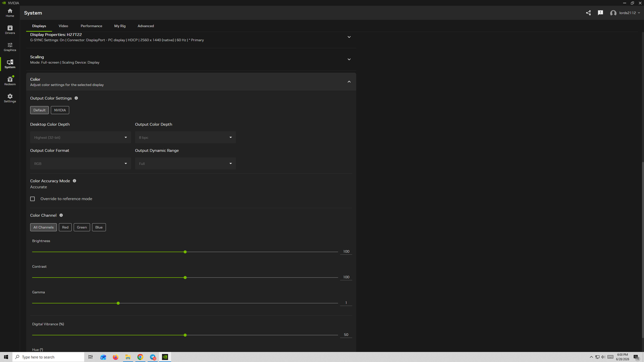Switch to the Performance tab

tap(92, 26)
